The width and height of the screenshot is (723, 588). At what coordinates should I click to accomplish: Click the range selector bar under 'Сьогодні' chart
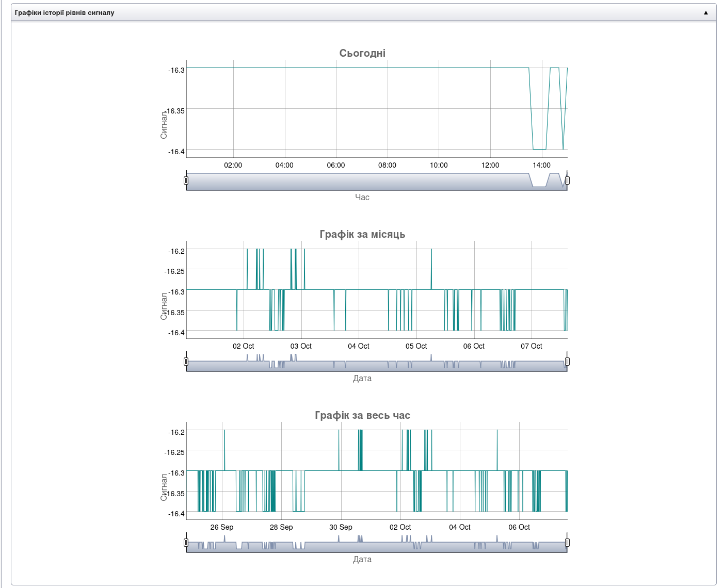point(361,182)
